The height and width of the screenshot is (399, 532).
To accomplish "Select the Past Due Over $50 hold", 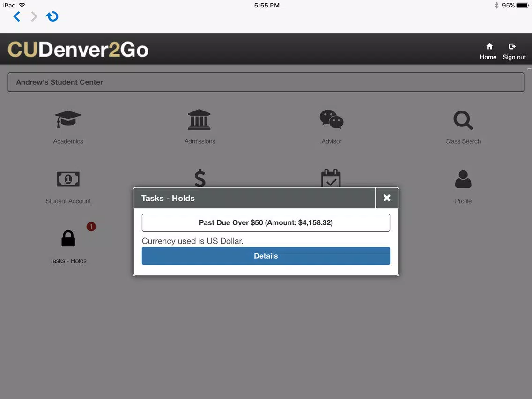I will (266, 222).
